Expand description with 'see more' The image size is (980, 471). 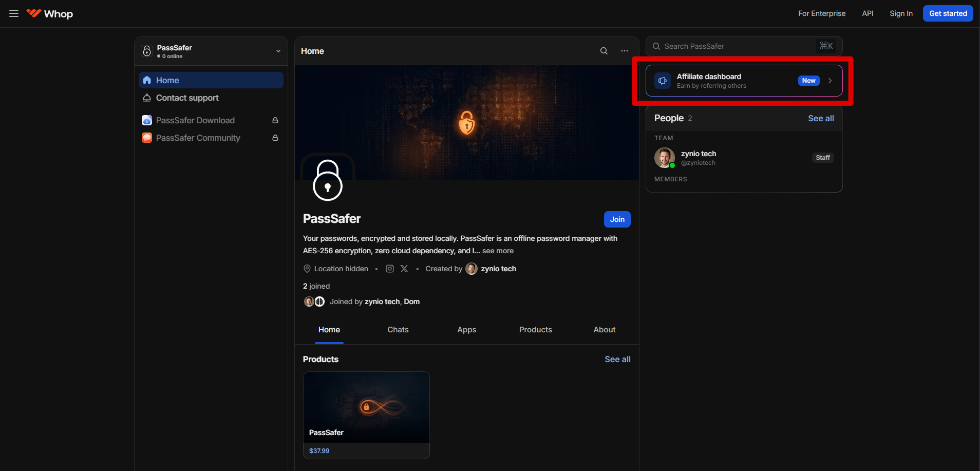click(498, 251)
